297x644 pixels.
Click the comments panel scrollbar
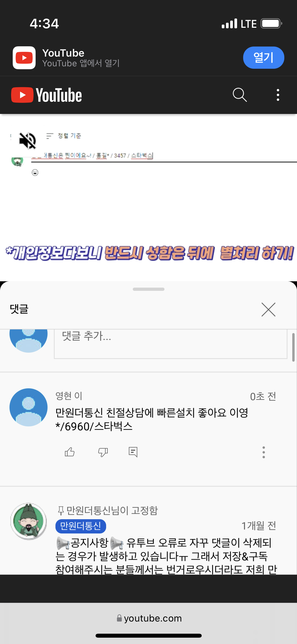[293, 347]
